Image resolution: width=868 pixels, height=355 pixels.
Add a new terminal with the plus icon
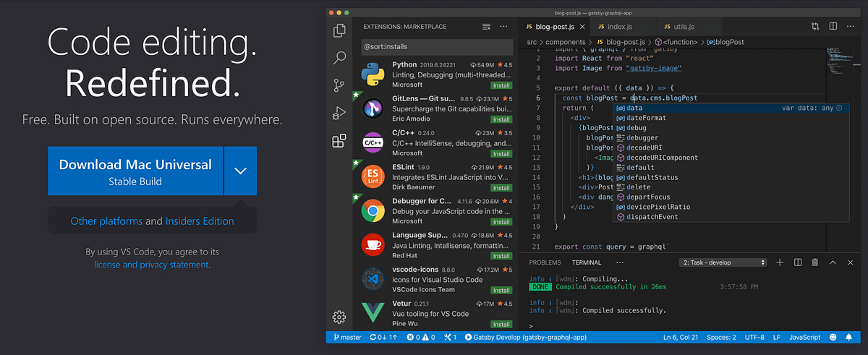780,262
